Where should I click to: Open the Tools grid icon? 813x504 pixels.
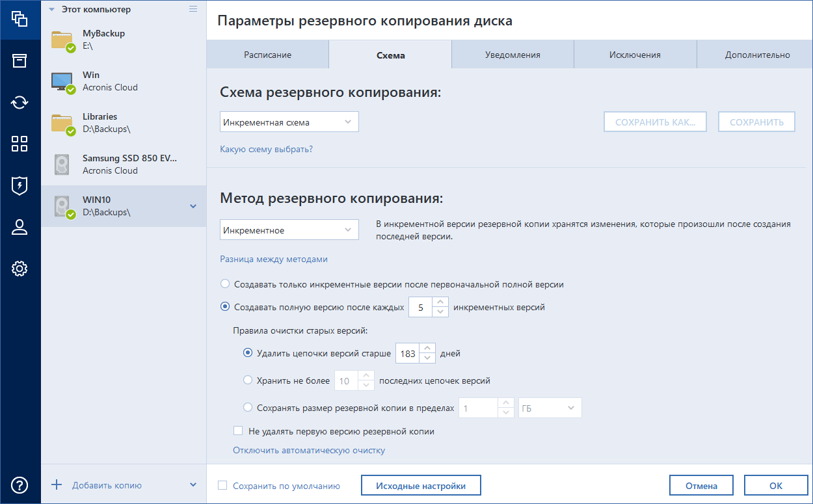point(20,144)
